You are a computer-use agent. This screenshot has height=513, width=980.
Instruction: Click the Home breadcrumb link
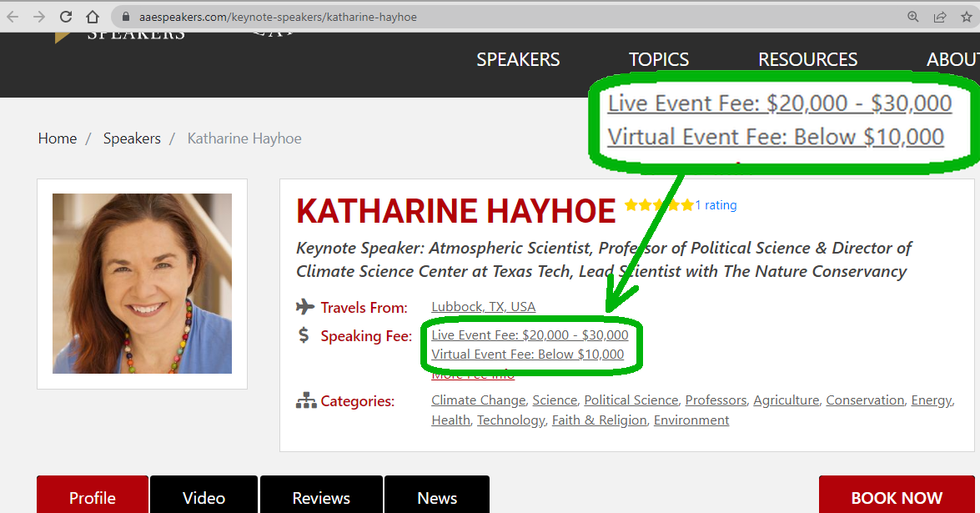coord(58,138)
